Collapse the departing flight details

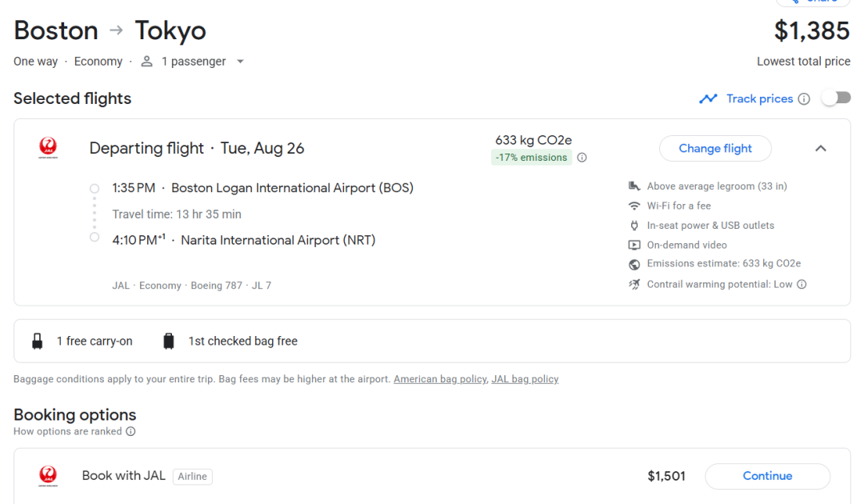click(821, 148)
